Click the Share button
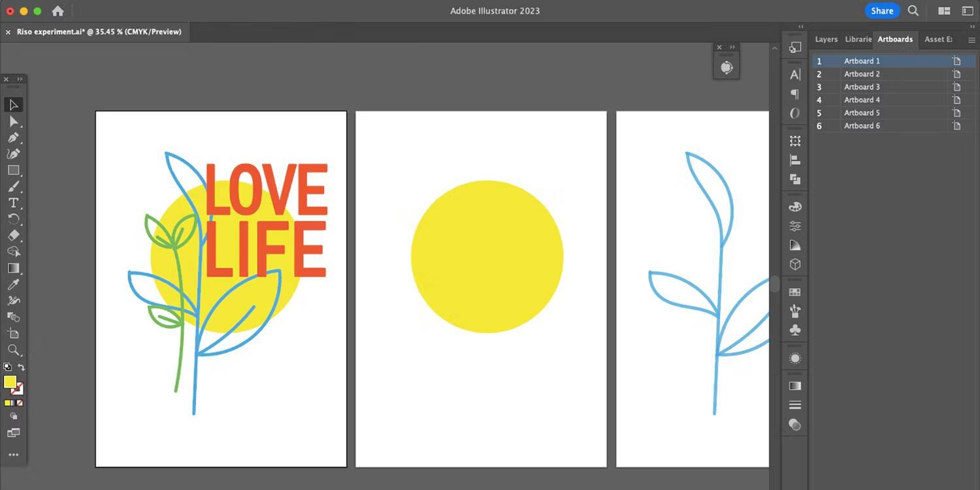This screenshot has height=490, width=980. (882, 10)
